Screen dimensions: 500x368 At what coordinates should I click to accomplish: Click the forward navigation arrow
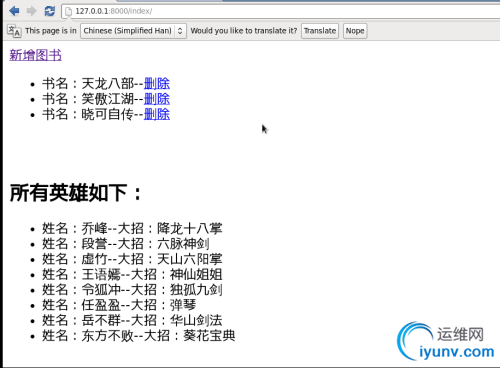[32, 11]
